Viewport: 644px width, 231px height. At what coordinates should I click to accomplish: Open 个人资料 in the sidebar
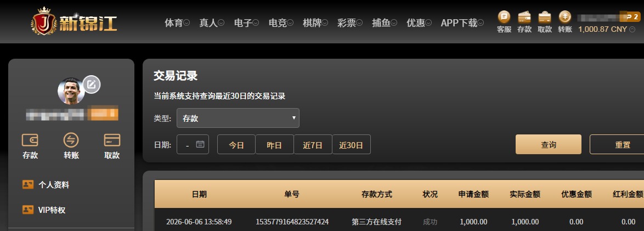pyautogui.click(x=54, y=184)
